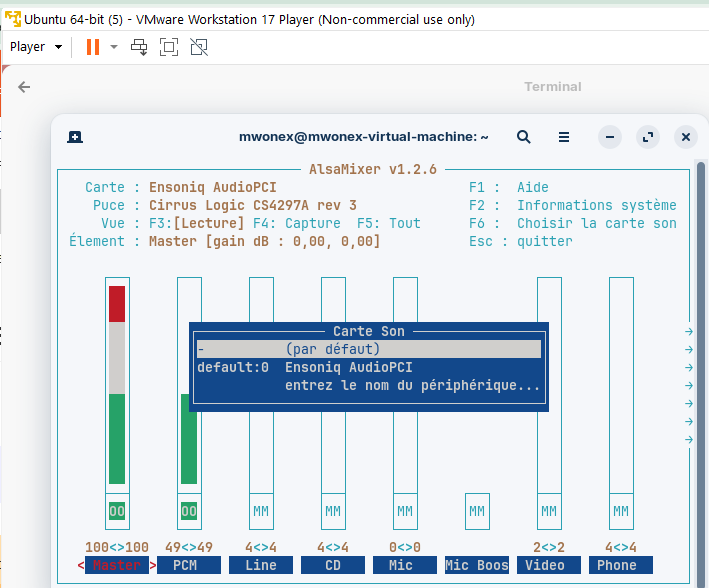709x588 pixels.
Task: Switch view to F5: Tout
Action: 389,223
